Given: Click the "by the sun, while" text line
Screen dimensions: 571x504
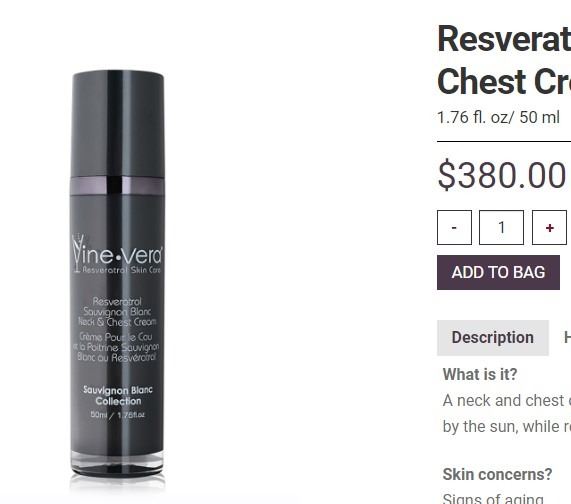Looking at the screenshot, I should [507, 426].
